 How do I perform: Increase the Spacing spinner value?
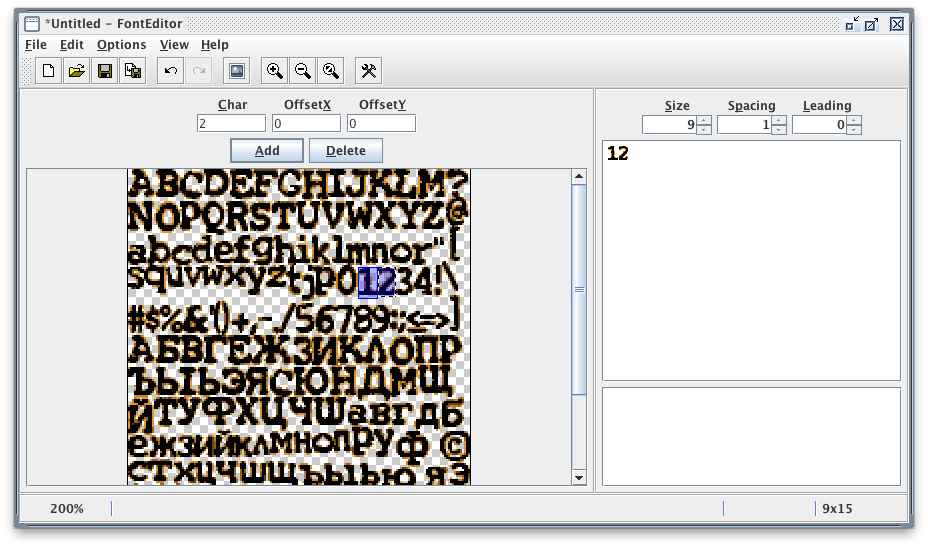point(779,121)
